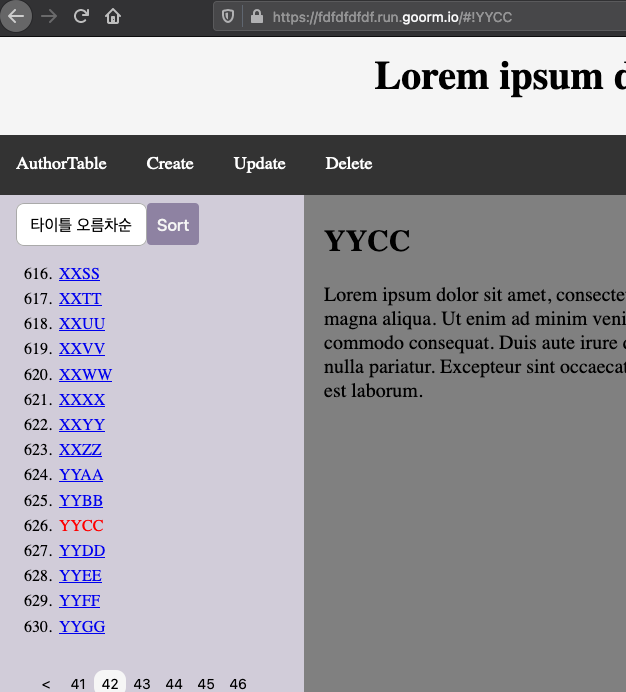The width and height of the screenshot is (626, 692).
Task: Select the current page 42 button
Action: (110, 682)
